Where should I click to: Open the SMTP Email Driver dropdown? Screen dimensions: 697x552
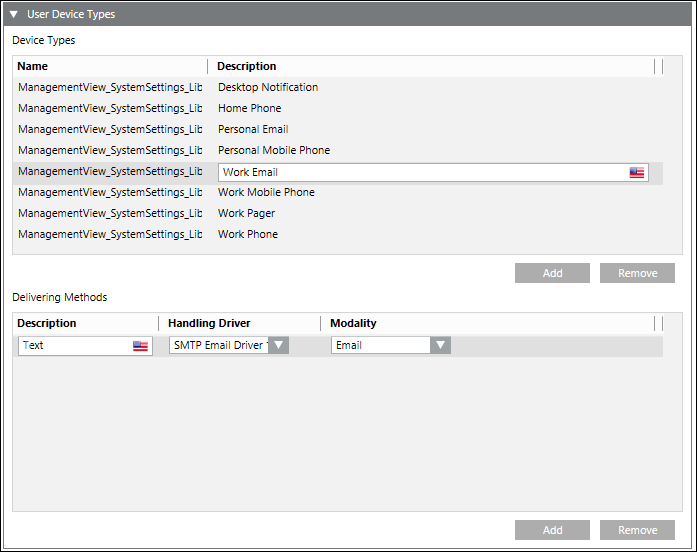[279, 345]
